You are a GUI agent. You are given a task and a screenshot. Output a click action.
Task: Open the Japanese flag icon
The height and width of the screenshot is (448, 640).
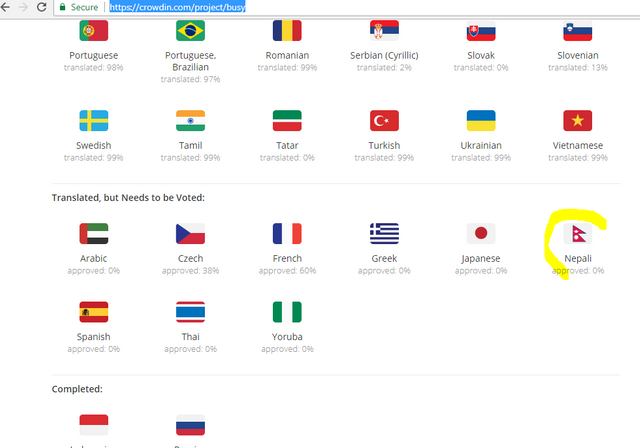pyautogui.click(x=481, y=233)
